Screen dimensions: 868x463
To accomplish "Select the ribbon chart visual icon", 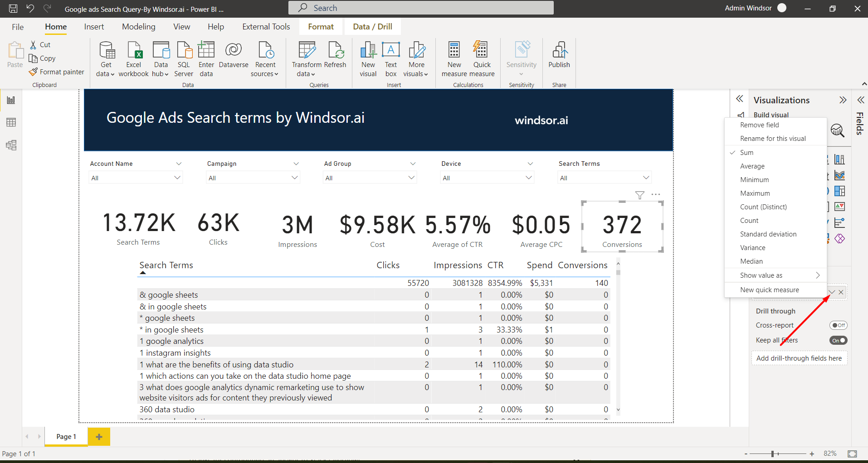I will point(840,175).
